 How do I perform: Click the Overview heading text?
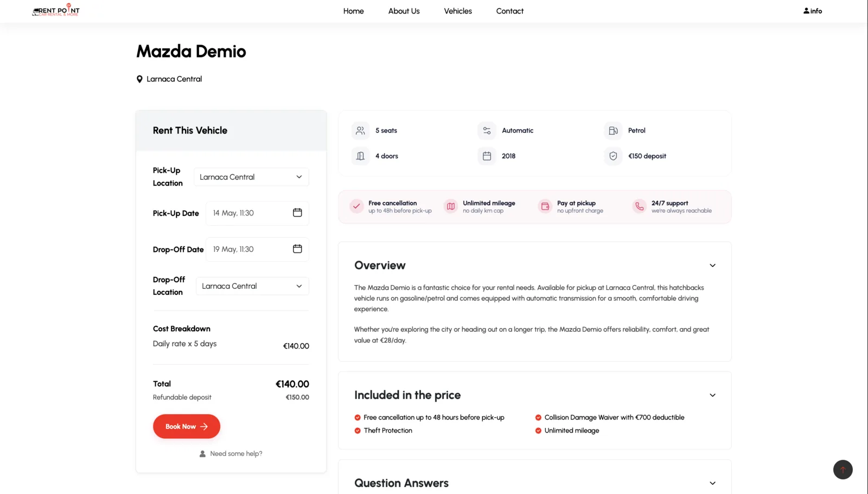(x=380, y=265)
